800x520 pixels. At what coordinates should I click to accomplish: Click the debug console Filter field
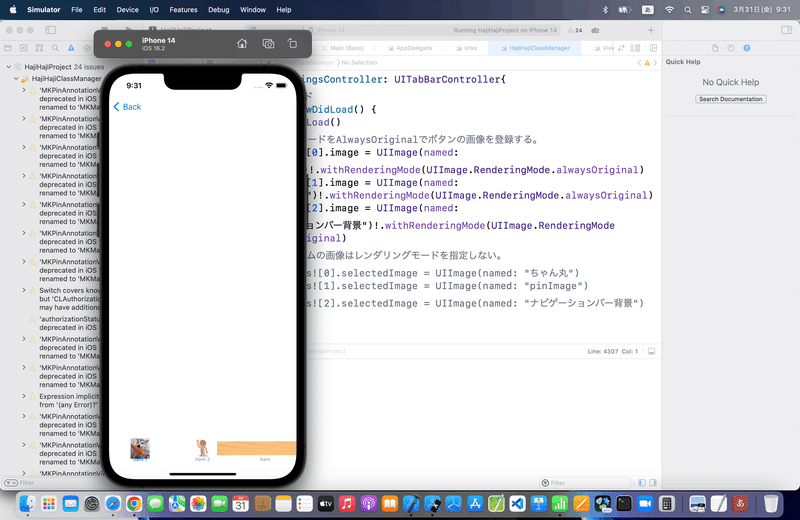[585, 482]
